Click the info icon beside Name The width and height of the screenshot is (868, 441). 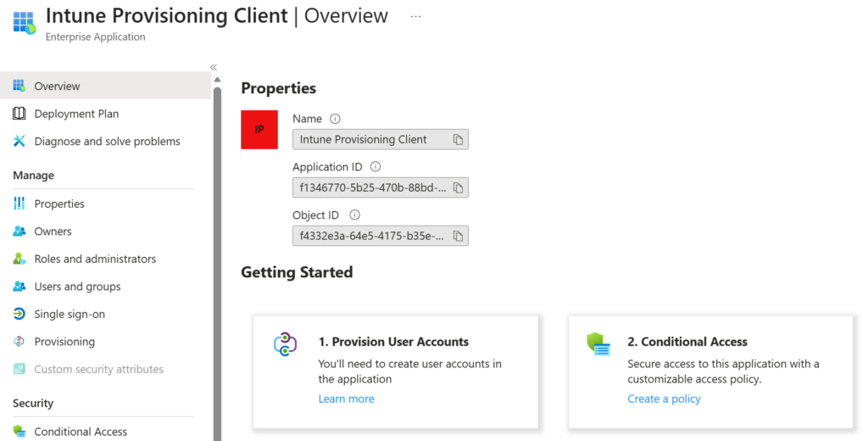point(335,120)
